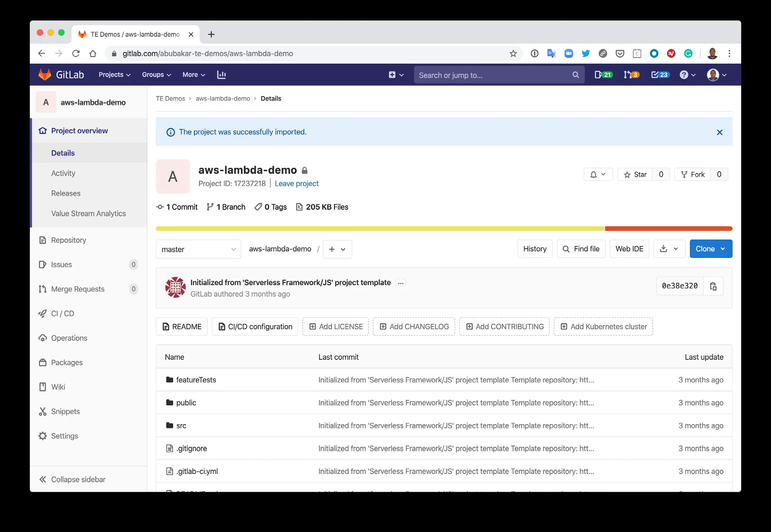Open the Issues icon in top navbar
The width and height of the screenshot is (771, 532).
point(603,75)
